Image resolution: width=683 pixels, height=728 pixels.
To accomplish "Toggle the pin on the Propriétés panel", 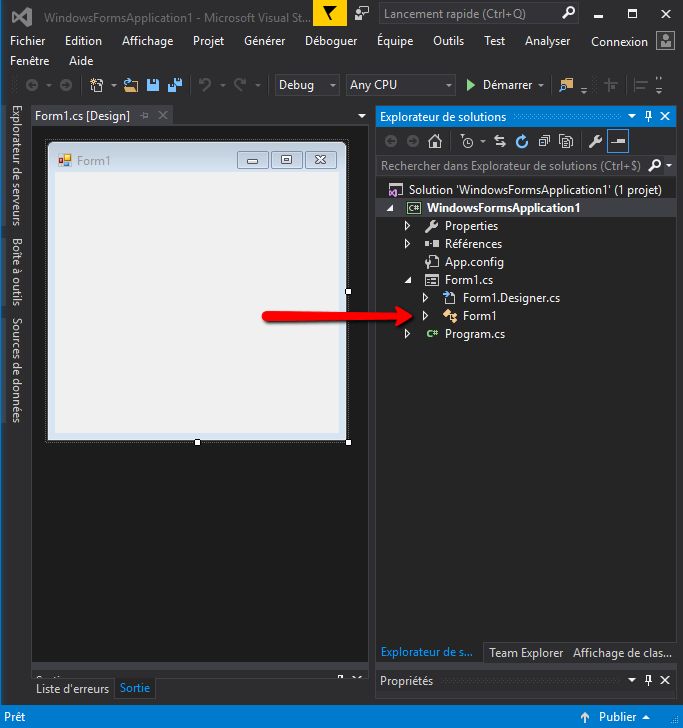I will tap(648, 680).
